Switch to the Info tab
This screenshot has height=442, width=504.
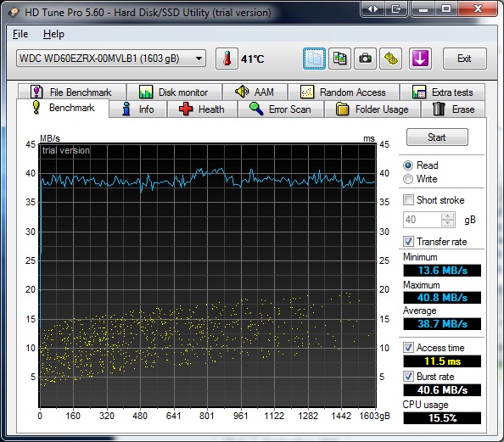[138, 109]
